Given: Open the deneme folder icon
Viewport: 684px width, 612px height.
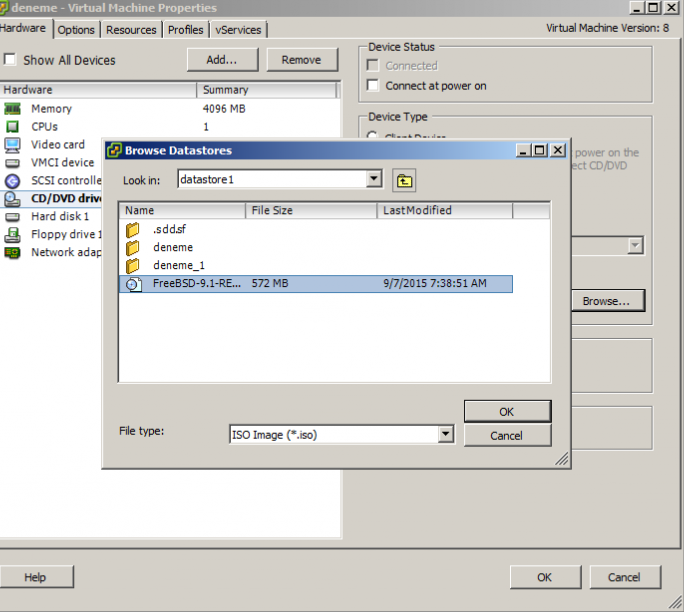Looking at the screenshot, I should click(133, 248).
